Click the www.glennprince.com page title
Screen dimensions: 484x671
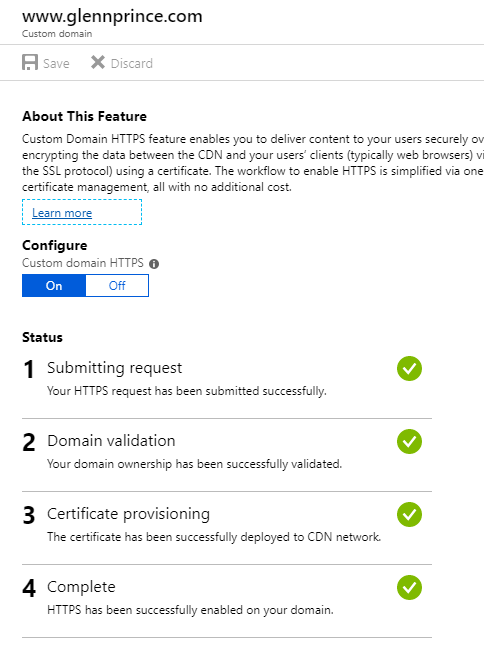click(112, 16)
